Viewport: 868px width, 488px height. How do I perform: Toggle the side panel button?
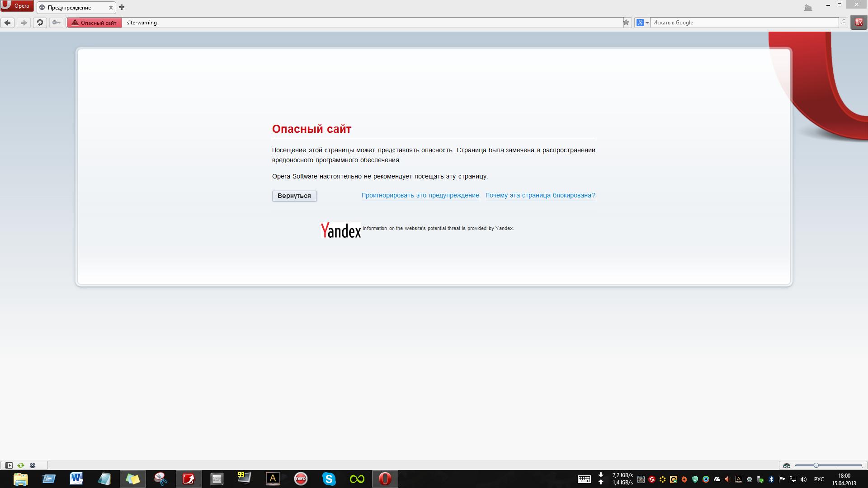tap(9, 465)
